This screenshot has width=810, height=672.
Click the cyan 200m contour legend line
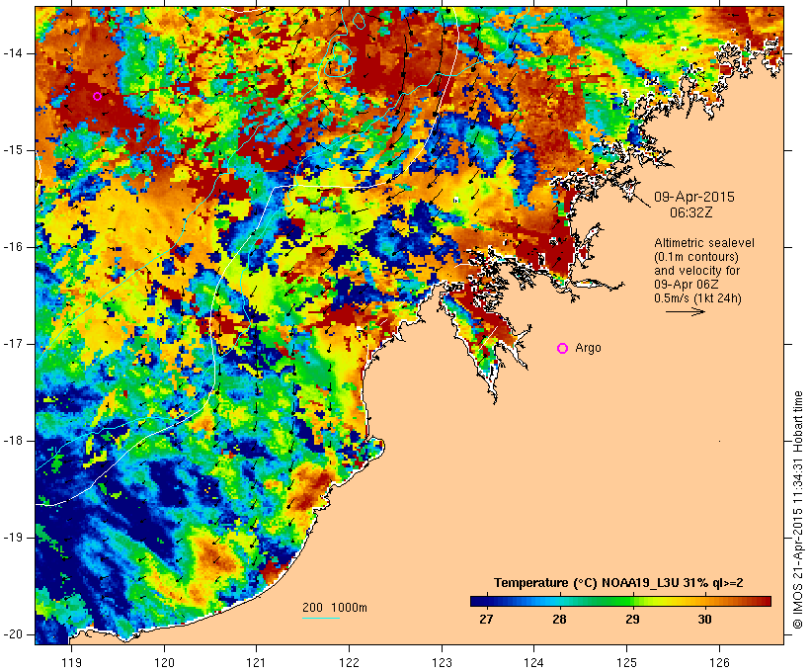(320, 618)
